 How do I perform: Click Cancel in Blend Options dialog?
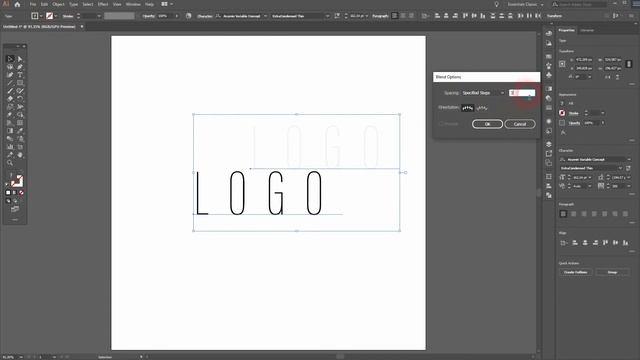click(x=520, y=124)
